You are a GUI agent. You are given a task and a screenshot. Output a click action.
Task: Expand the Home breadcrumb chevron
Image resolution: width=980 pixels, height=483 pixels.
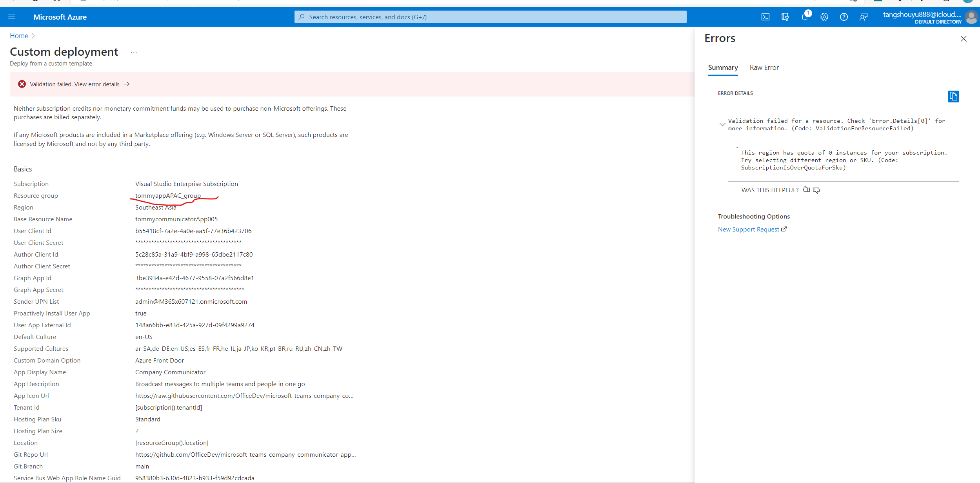[33, 36]
